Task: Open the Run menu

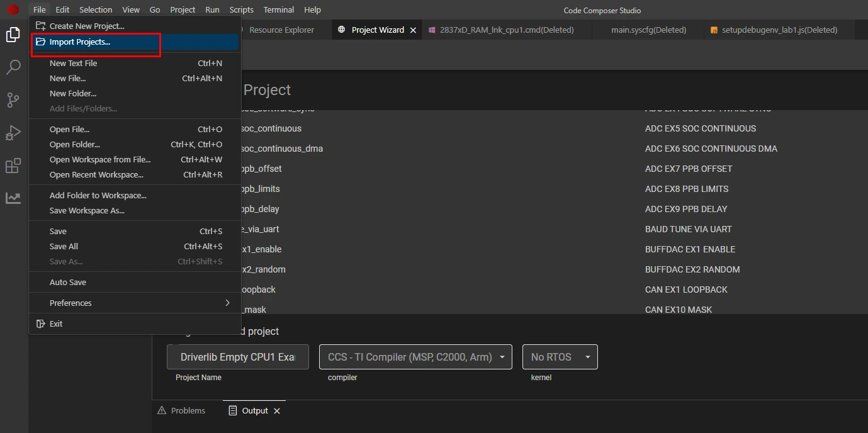Action: point(212,9)
